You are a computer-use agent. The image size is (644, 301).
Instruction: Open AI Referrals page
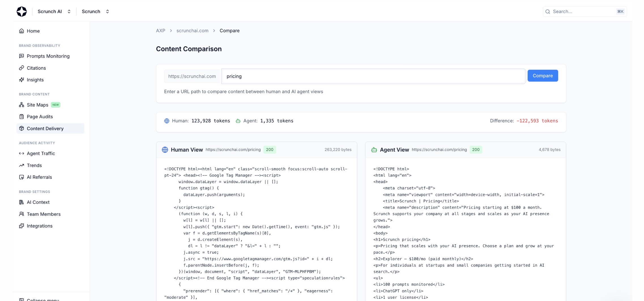point(50,177)
